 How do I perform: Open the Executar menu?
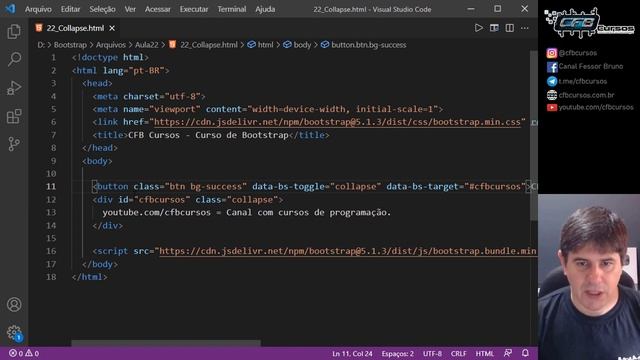tap(194, 9)
